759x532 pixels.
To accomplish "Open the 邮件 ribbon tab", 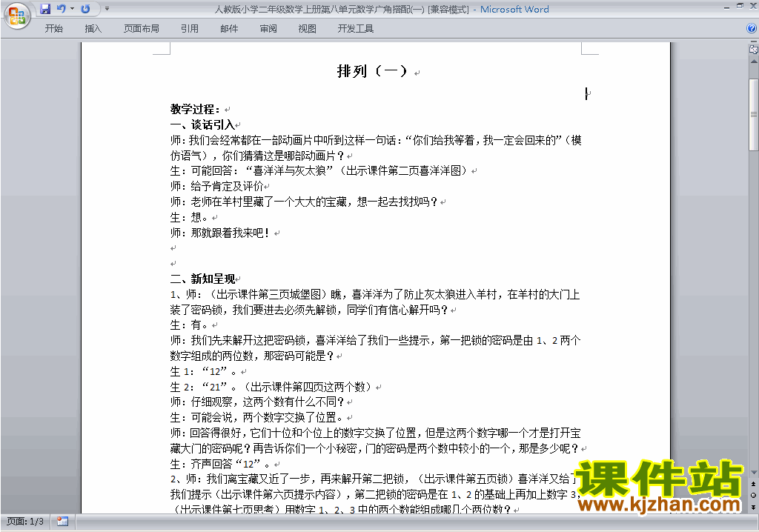I will (x=229, y=29).
